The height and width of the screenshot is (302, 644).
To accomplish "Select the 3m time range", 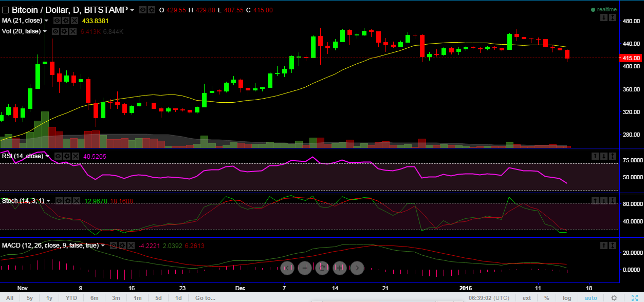I will (116, 298).
